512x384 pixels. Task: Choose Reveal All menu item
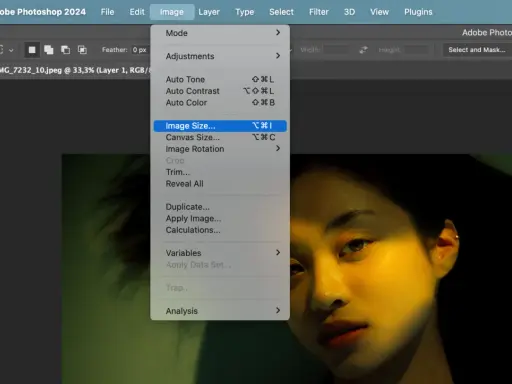pyautogui.click(x=220, y=184)
